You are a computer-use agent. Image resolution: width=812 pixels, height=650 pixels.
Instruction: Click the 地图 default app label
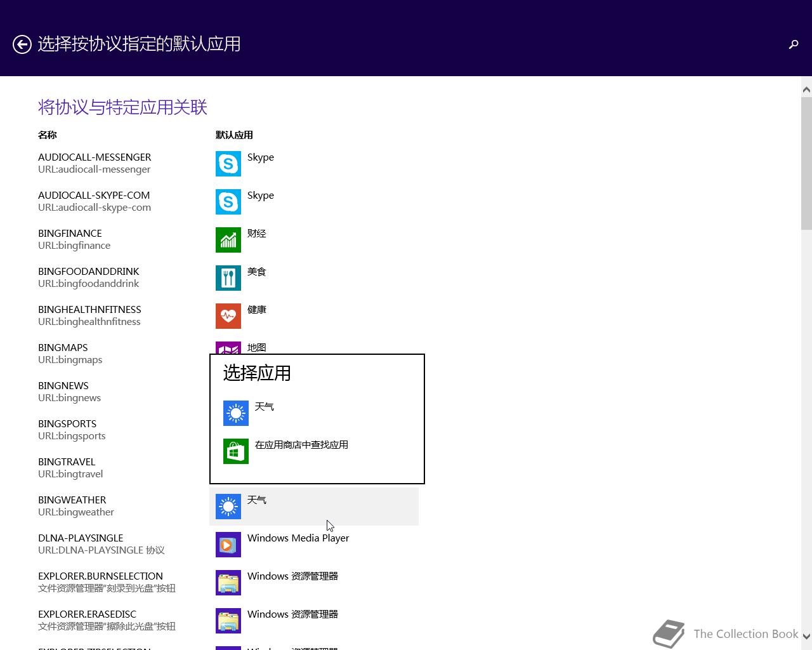(257, 347)
